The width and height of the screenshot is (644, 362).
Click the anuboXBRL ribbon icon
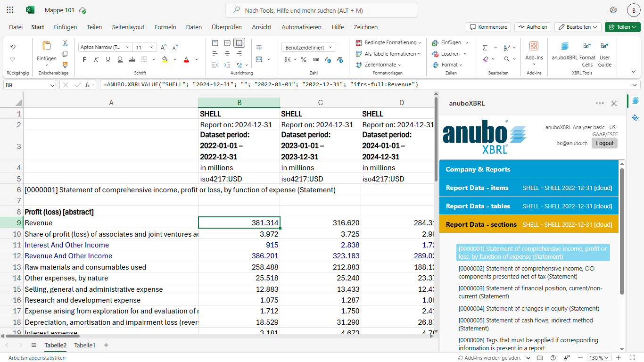(x=565, y=46)
